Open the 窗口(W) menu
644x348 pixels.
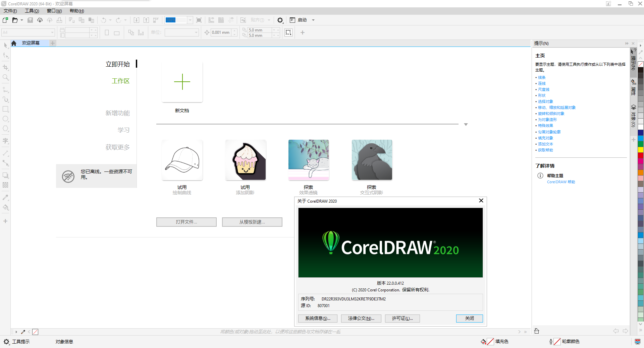coord(54,11)
